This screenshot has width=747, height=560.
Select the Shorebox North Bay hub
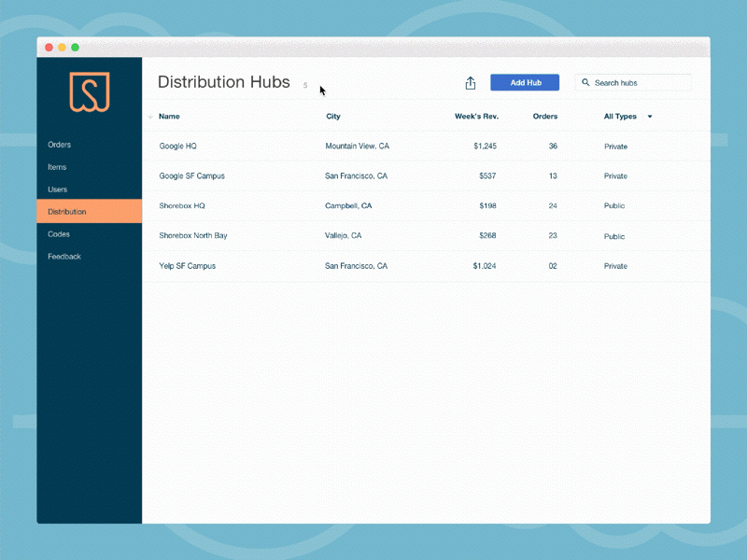[193, 235]
